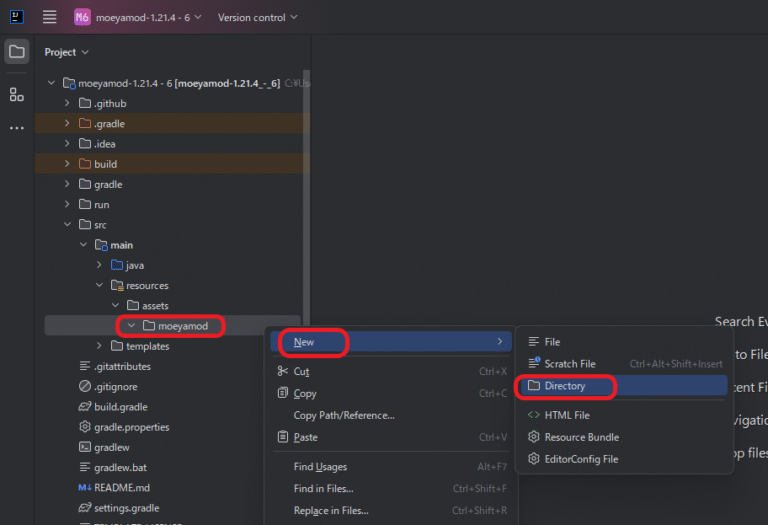
Task: Select the Cut scissors icon
Action: coord(283,371)
